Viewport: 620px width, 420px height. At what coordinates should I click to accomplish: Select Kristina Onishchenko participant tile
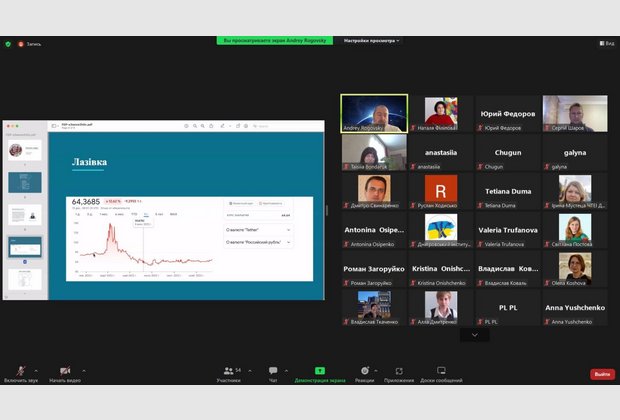441,269
